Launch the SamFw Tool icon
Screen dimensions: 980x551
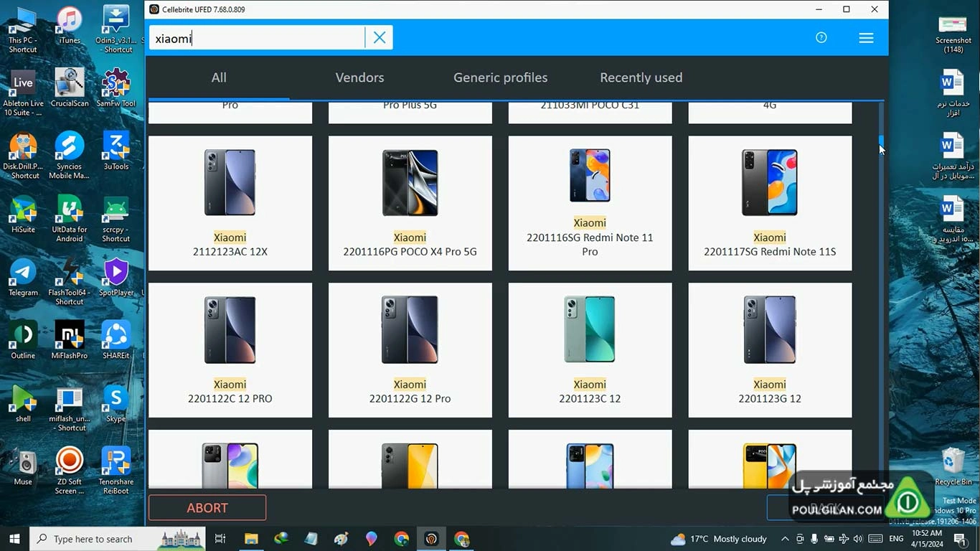coord(116,88)
